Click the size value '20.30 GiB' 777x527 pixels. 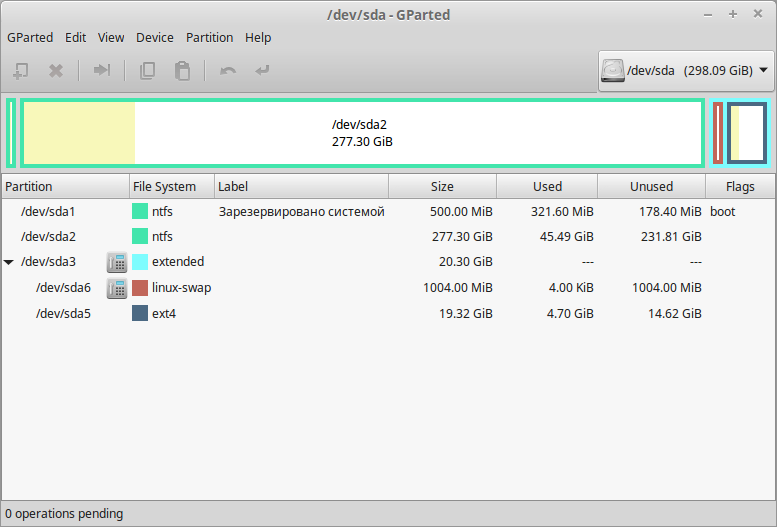click(x=466, y=262)
